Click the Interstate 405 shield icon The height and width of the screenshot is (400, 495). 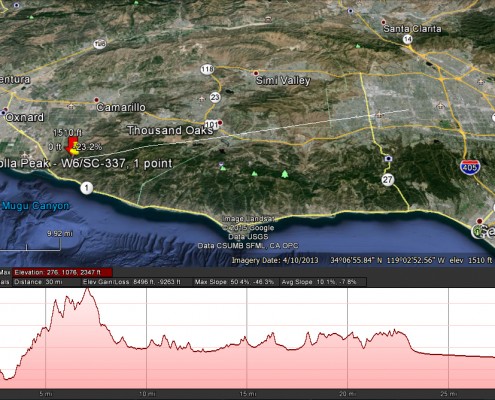pos(470,167)
